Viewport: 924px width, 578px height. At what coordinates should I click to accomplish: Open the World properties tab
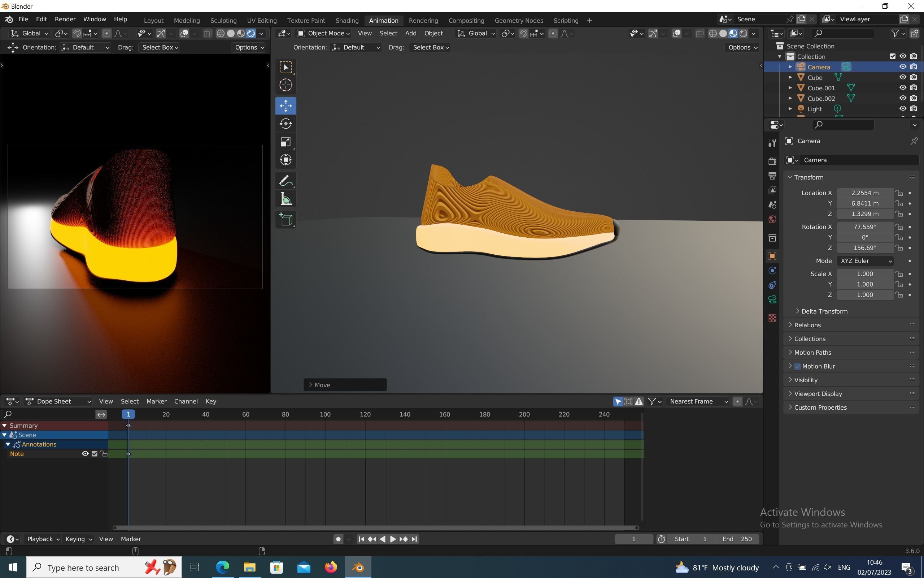772,219
